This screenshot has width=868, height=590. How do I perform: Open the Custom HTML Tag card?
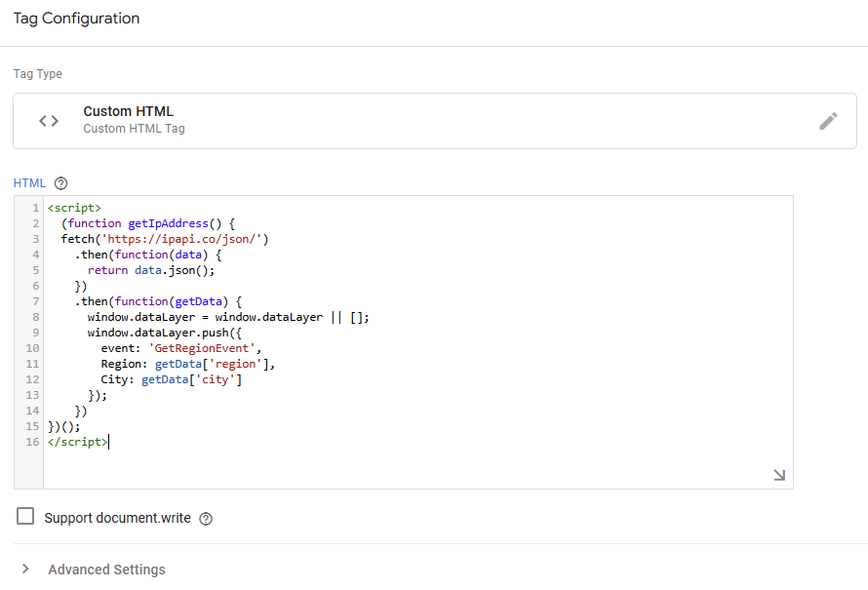[x=390, y=120]
